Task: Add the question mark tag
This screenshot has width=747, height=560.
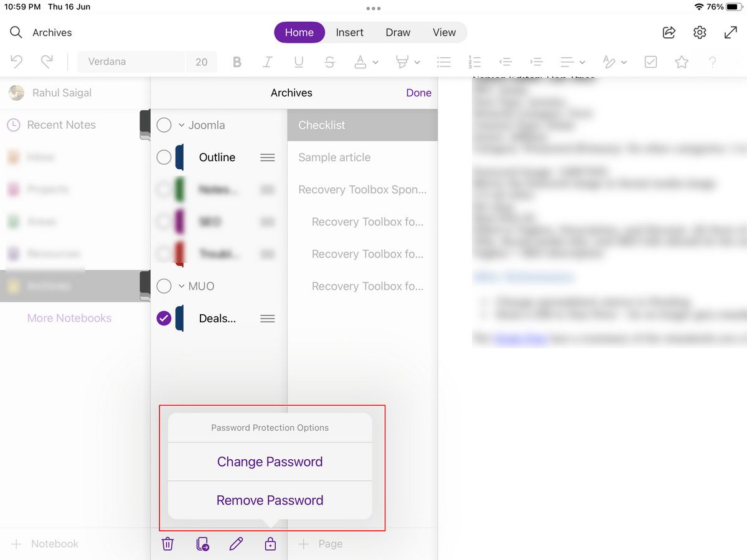Action: click(x=713, y=62)
